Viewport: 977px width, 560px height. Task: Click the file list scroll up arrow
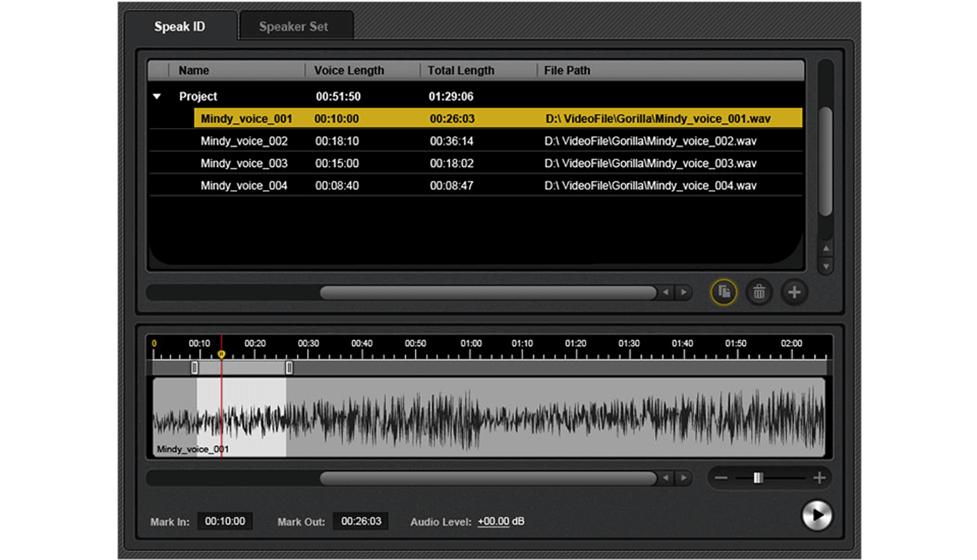tap(826, 249)
